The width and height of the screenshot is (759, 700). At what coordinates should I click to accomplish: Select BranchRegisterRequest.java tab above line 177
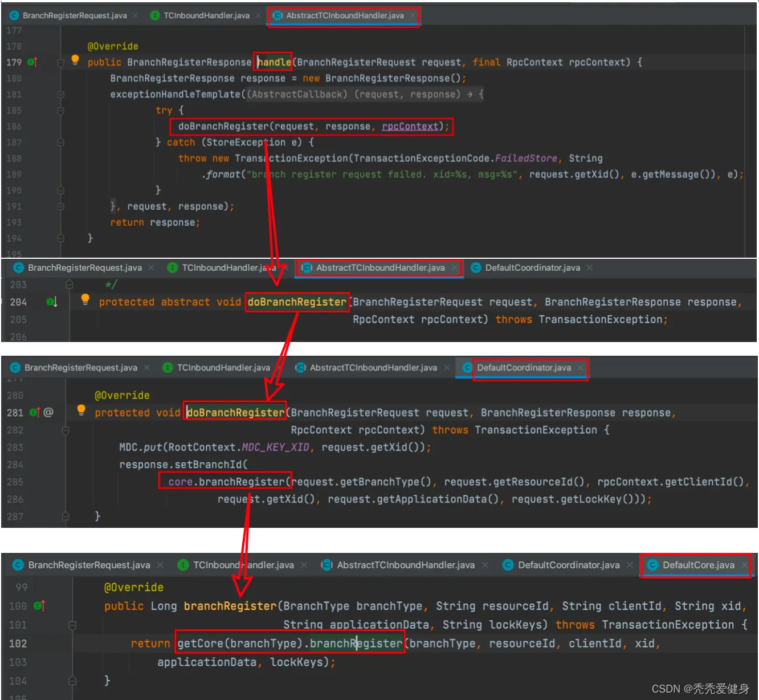[75, 15]
